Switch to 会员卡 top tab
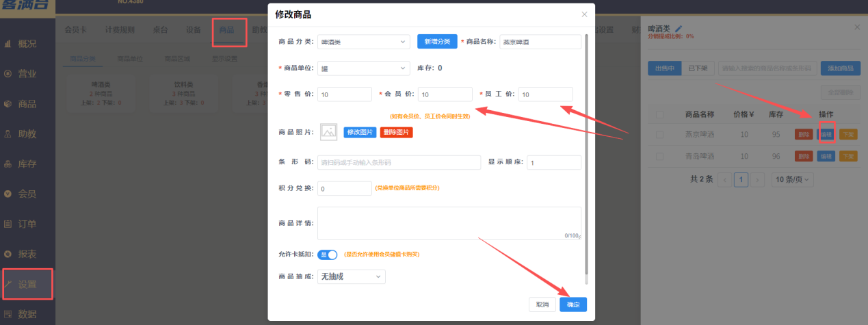Viewport: 868px width, 325px height. pos(75,30)
